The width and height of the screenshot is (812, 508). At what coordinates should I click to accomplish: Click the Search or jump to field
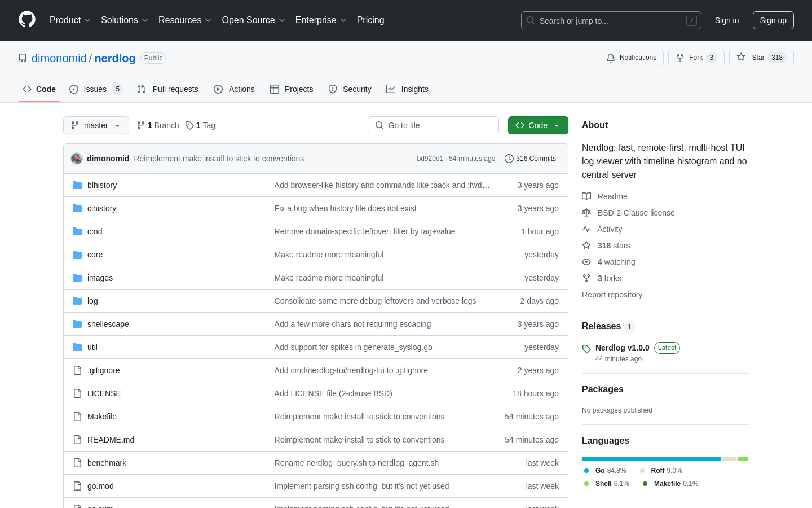(611, 20)
